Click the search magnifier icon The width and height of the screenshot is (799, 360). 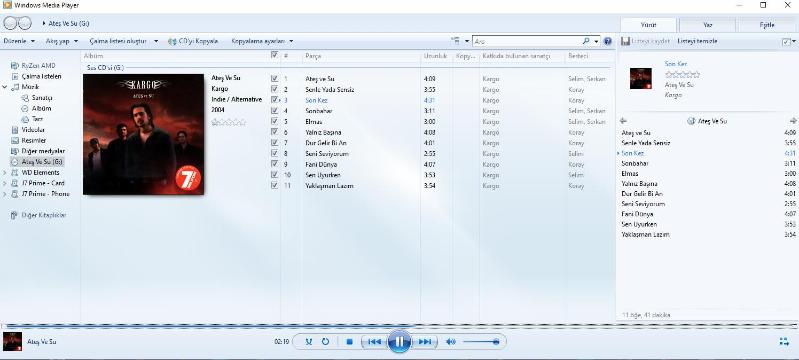(x=586, y=41)
